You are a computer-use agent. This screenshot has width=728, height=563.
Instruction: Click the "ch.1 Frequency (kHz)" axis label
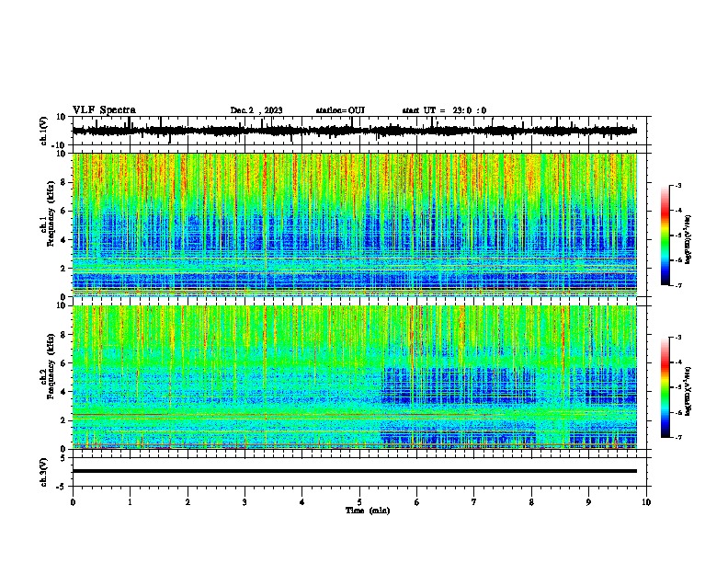point(48,213)
